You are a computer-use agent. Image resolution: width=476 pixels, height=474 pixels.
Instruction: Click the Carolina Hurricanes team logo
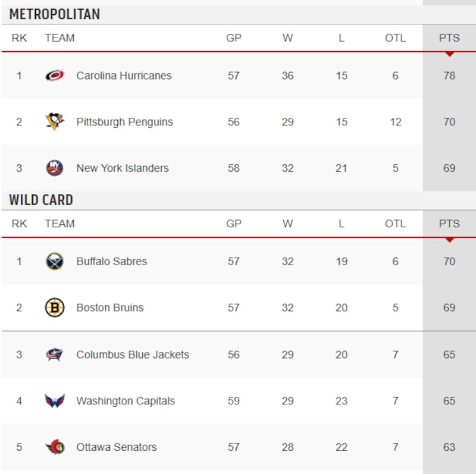(55, 76)
